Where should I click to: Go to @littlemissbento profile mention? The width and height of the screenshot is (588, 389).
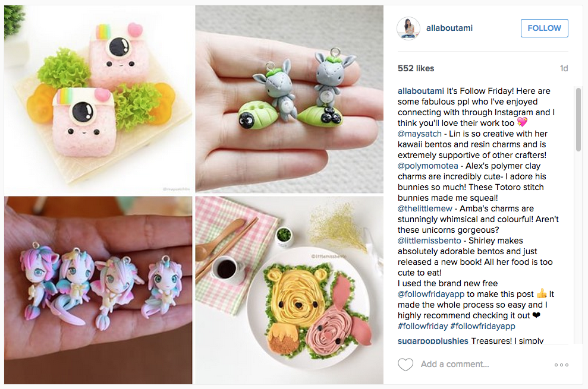point(429,241)
